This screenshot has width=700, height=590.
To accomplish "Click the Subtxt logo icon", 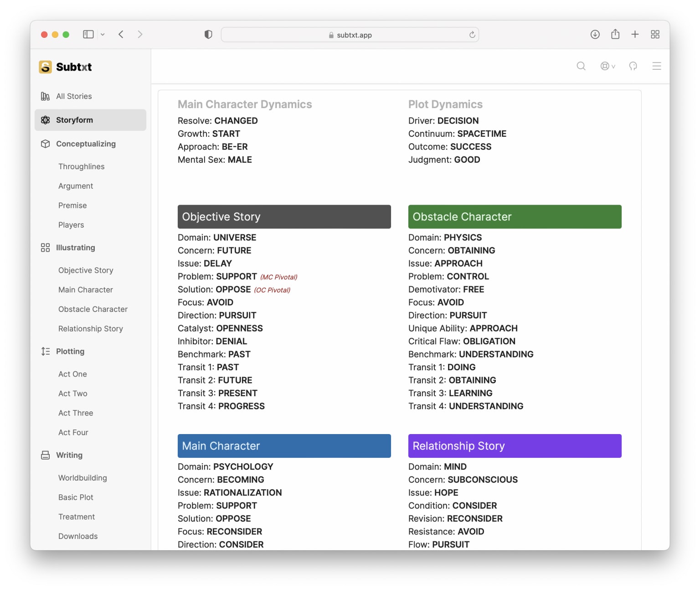I will (x=45, y=67).
